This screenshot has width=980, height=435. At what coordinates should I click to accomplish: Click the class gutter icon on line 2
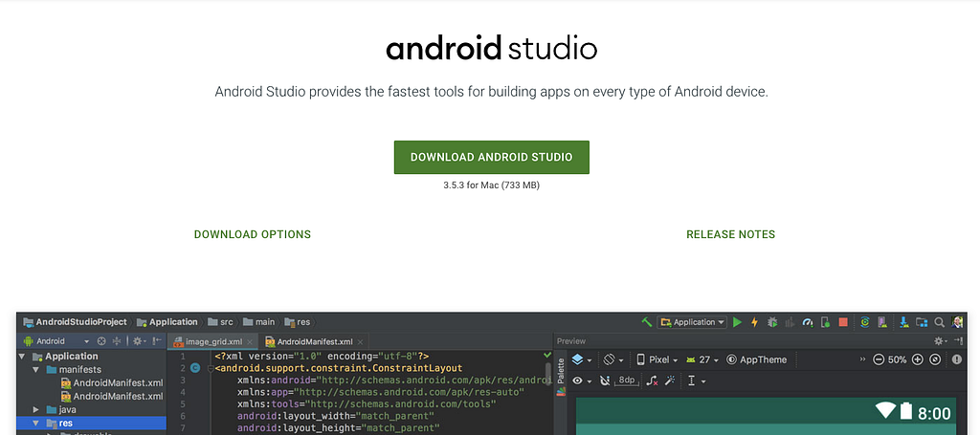click(x=195, y=368)
